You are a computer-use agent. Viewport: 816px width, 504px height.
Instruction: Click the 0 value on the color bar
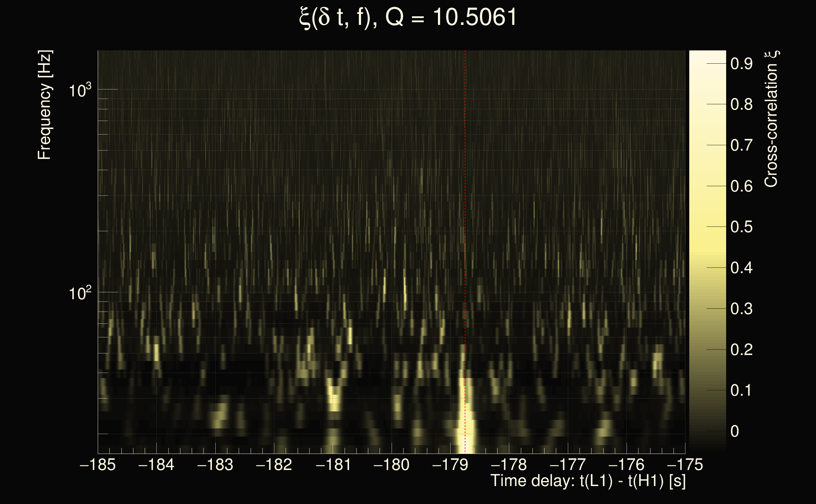[x=735, y=431]
